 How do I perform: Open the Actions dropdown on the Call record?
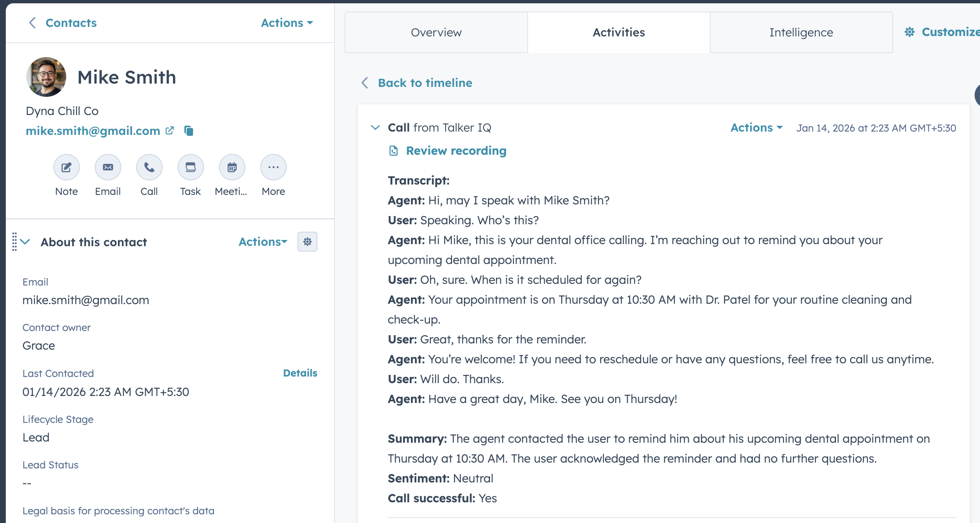(755, 127)
